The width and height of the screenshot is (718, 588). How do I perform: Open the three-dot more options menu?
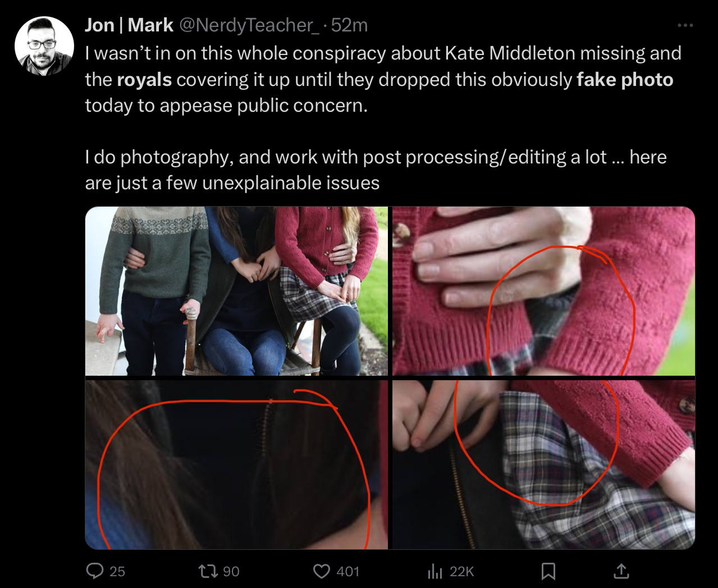pyautogui.click(x=685, y=25)
